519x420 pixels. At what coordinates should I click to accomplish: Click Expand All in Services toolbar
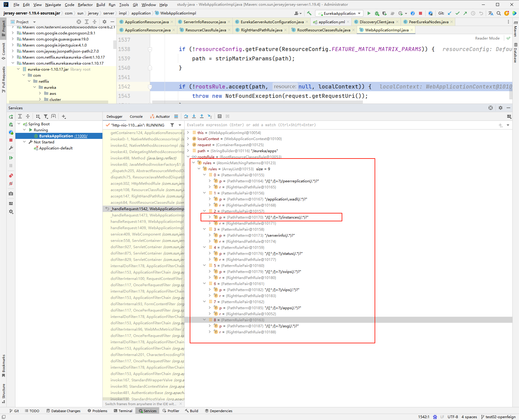click(x=20, y=116)
